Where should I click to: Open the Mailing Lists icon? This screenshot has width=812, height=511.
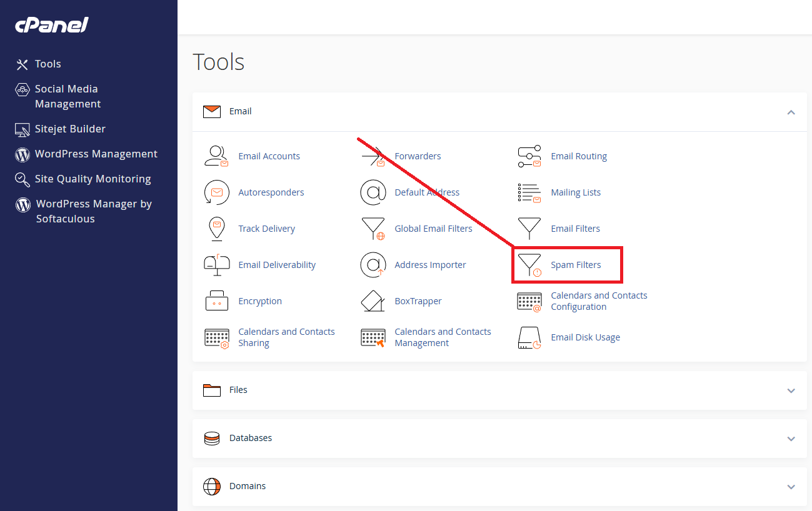pos(529,192)
